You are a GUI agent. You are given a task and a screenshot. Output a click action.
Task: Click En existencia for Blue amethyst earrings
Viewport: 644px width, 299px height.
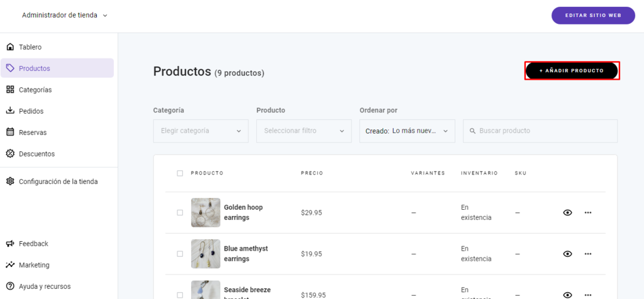[x=476, y=254]
